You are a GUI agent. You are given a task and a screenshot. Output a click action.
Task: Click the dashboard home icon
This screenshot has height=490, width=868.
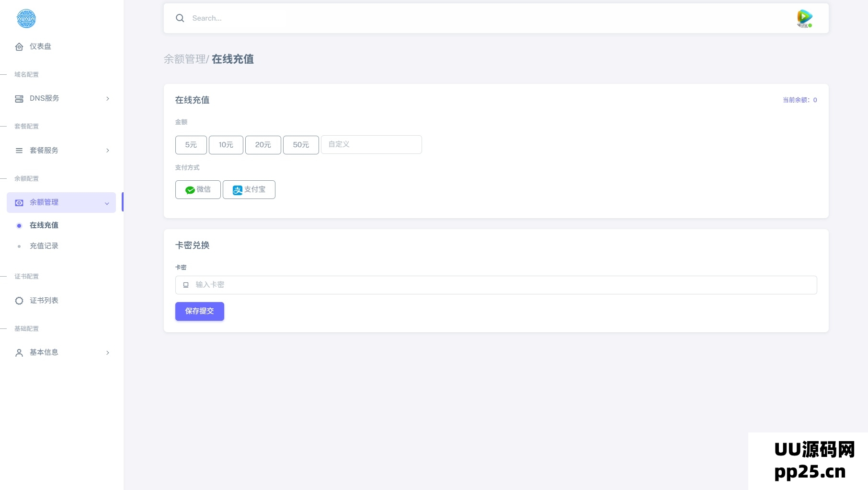pos(19,47)
